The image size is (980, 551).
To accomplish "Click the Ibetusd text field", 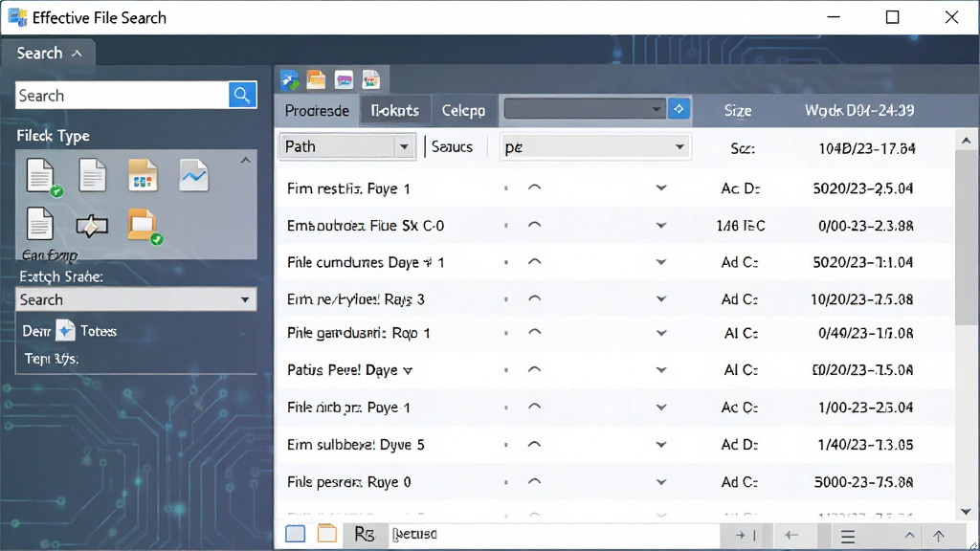I will click(553, 535).
